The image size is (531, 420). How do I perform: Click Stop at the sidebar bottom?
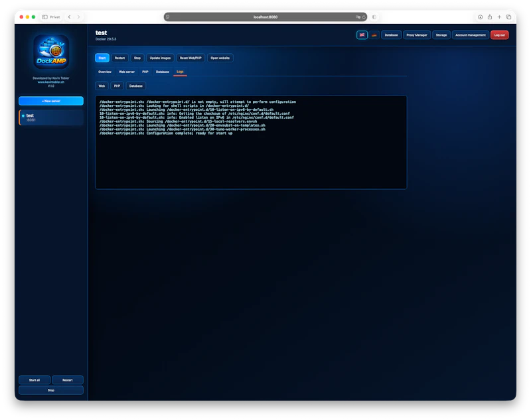pyautogui.click(x=51, y=390)
